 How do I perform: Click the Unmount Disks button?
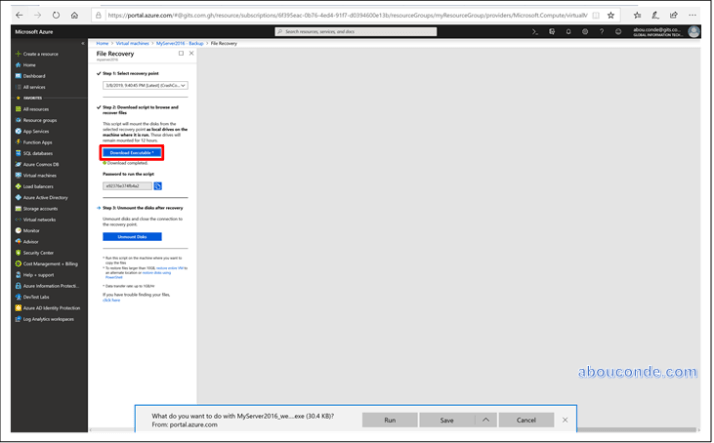132,236
